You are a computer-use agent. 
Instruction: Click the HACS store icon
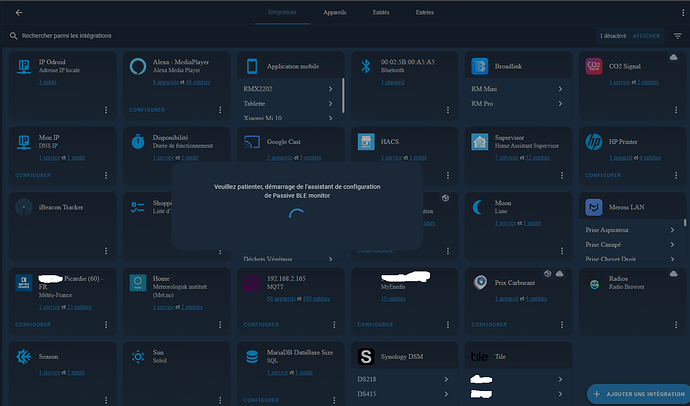click(x=366, y=142)
